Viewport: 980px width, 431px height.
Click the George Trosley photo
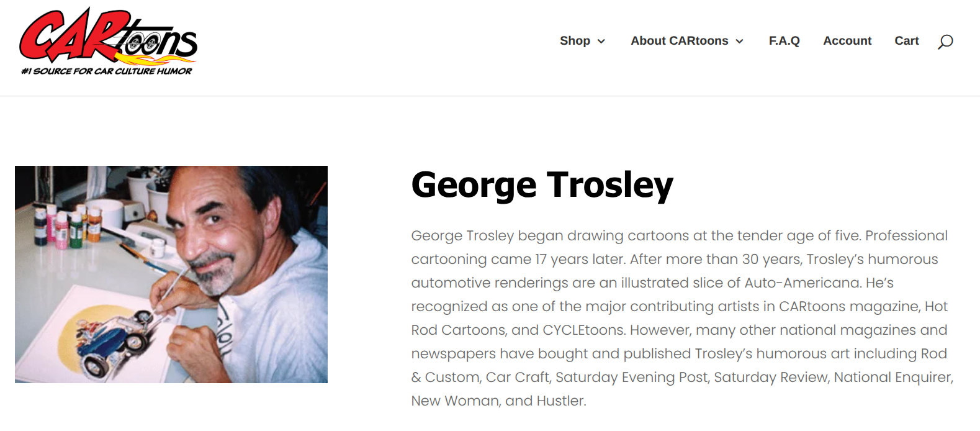[171, 274]
